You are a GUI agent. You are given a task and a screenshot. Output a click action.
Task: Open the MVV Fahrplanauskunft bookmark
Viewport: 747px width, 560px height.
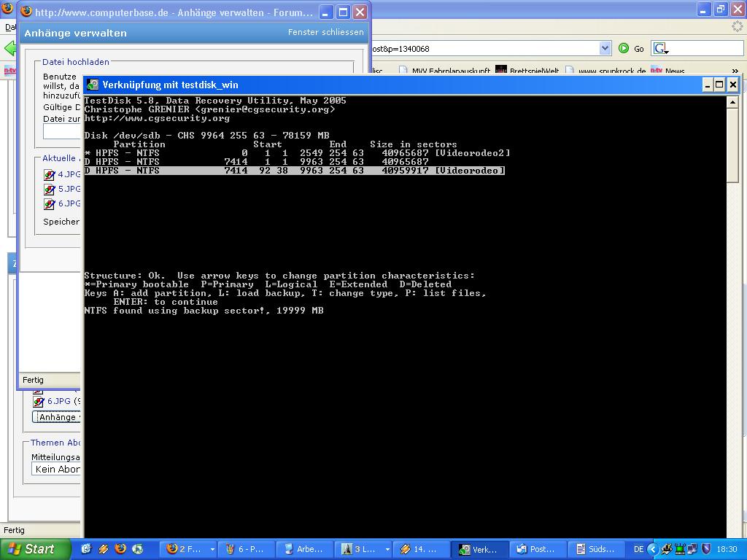(444, 71)
